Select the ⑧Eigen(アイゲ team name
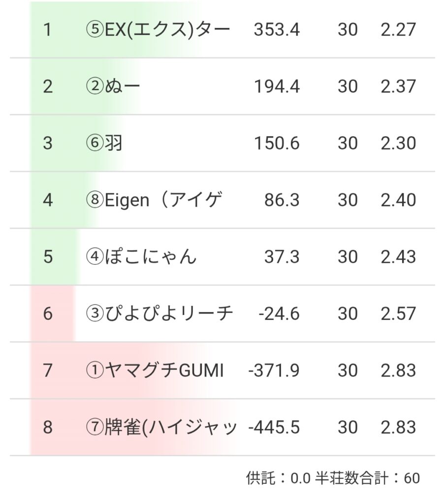The image size is (445, 504). 154,200
